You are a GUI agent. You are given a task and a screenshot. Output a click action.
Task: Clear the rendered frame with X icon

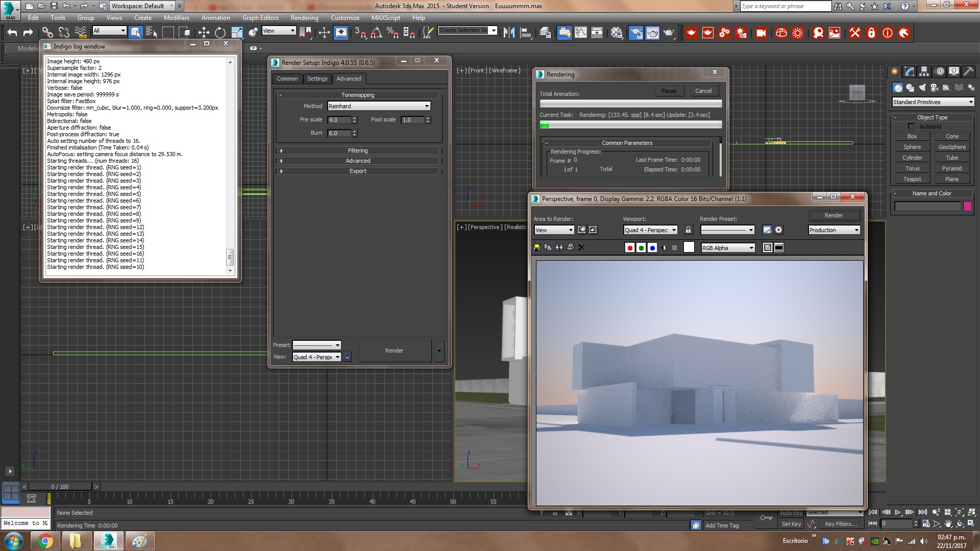point(581,248)
